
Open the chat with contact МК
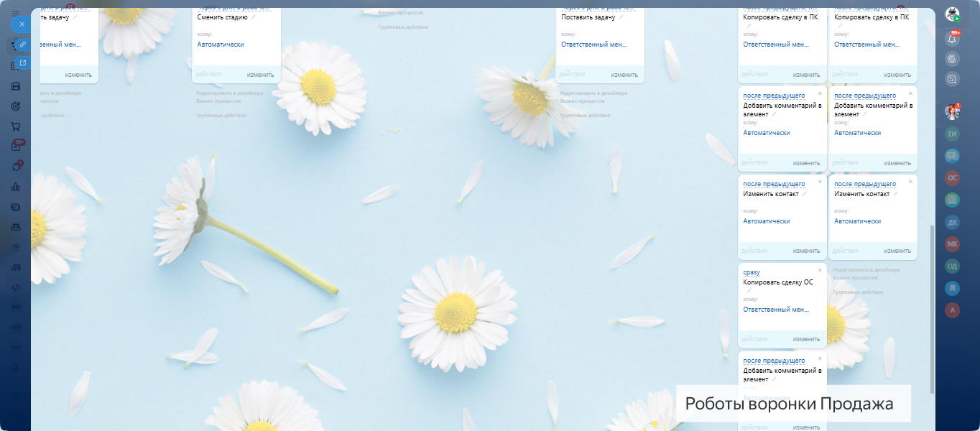pos(952,244)
